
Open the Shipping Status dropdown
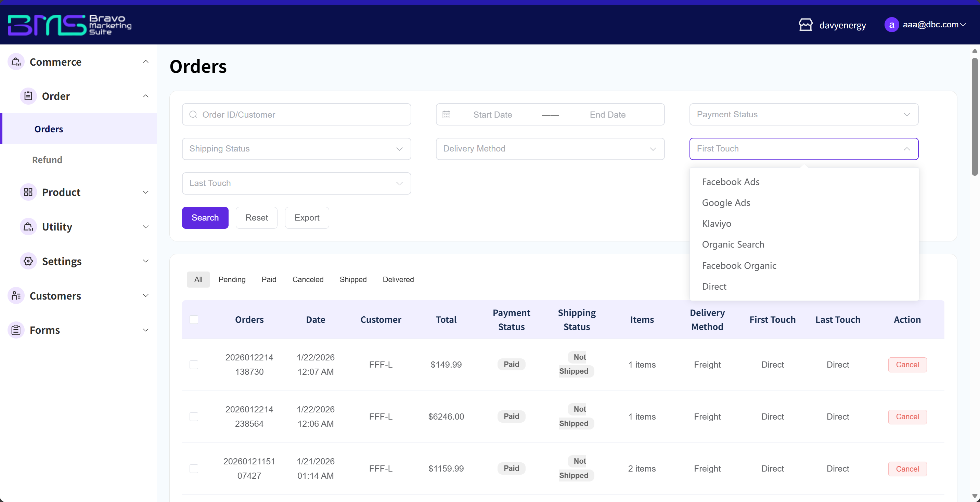point(296,149)
